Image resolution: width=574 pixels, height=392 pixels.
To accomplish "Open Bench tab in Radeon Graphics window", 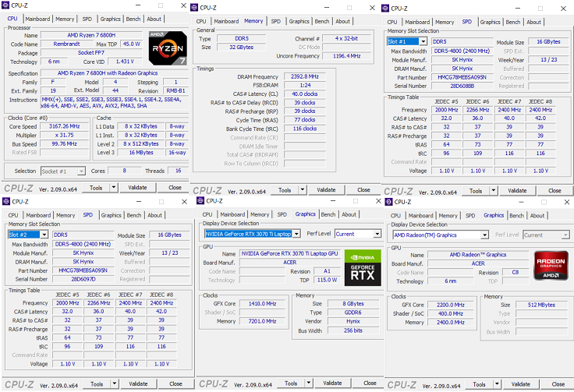I will click(x=516, y=215).
